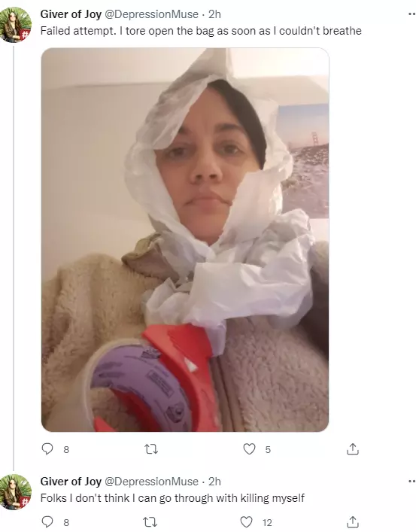Open the @DepressionMuse handle on the first tweet

click(x=151, y=14)
